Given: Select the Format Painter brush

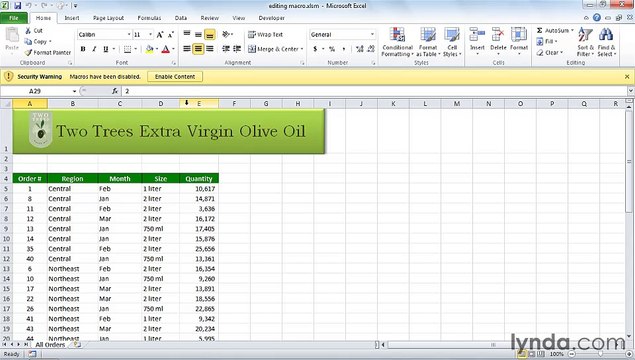Looking at the screenshot, I should (x=28, y=52).
